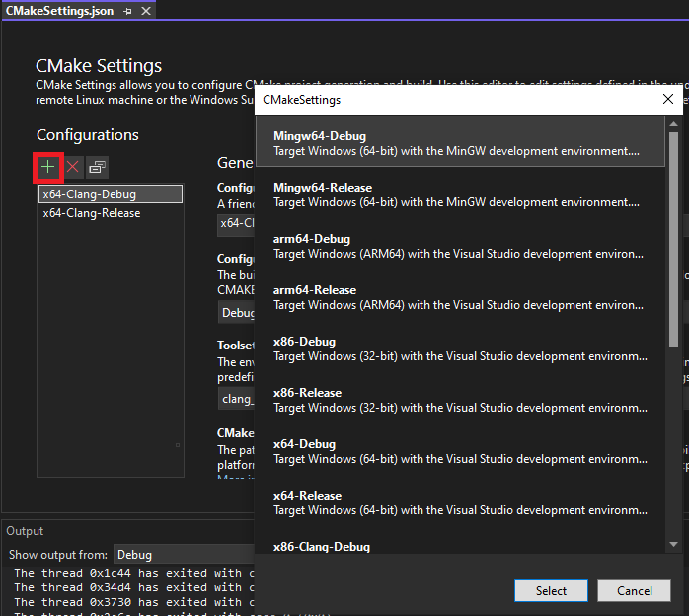Click the Output panel title

click(x=25, y=531)
